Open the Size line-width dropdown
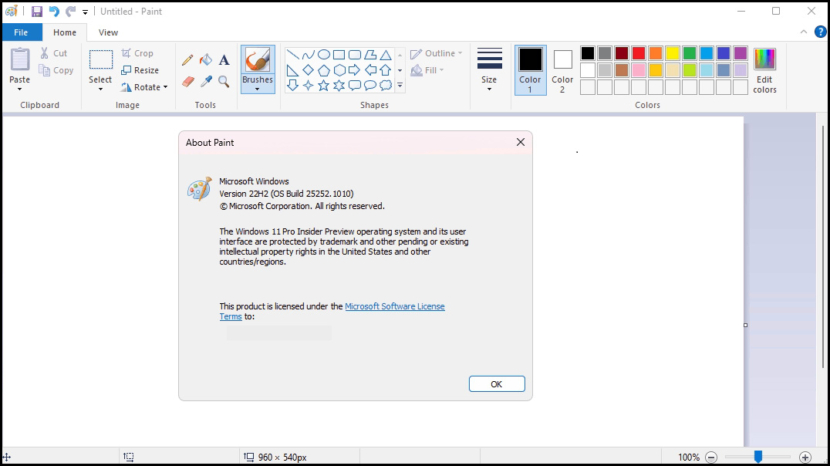Viewport: 830px width, 466px height. click(x=489, y=70)
